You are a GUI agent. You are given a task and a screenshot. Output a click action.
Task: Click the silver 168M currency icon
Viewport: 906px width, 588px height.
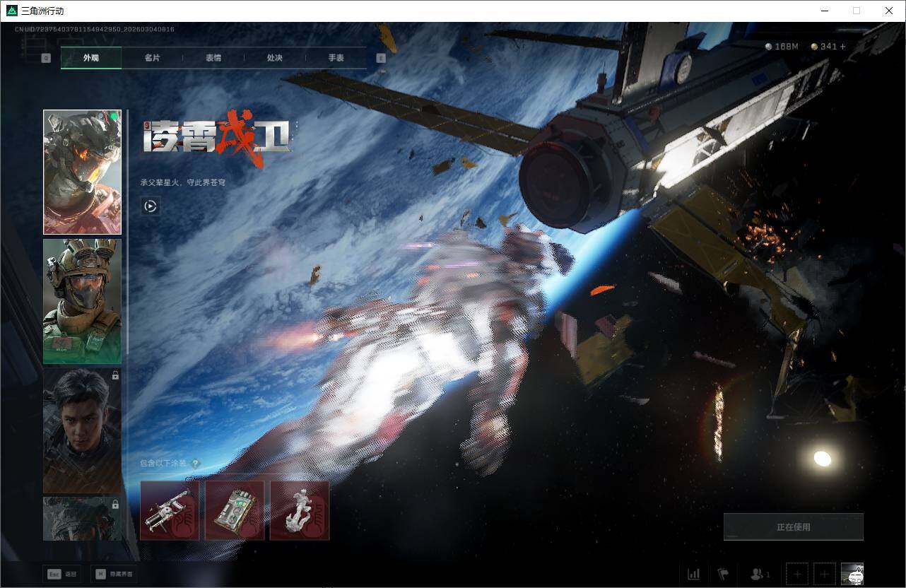pos(769,47)
